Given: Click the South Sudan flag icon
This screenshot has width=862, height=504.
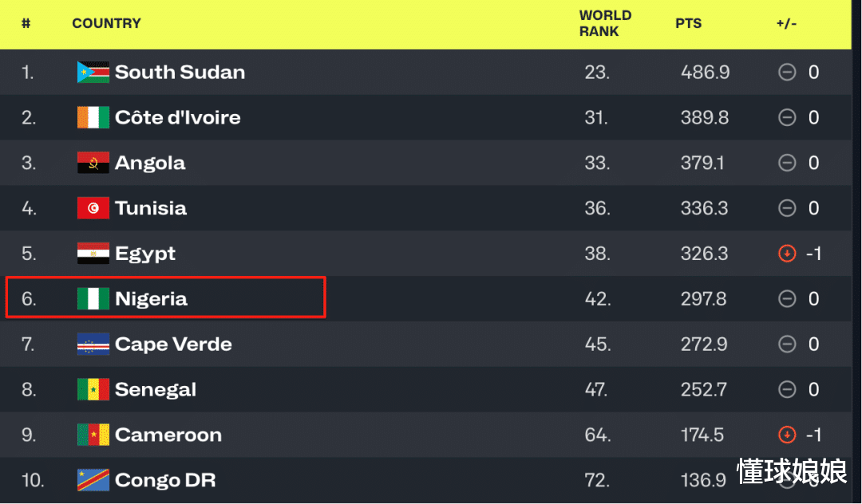Looking at the screenshot, I should point(93,72).
